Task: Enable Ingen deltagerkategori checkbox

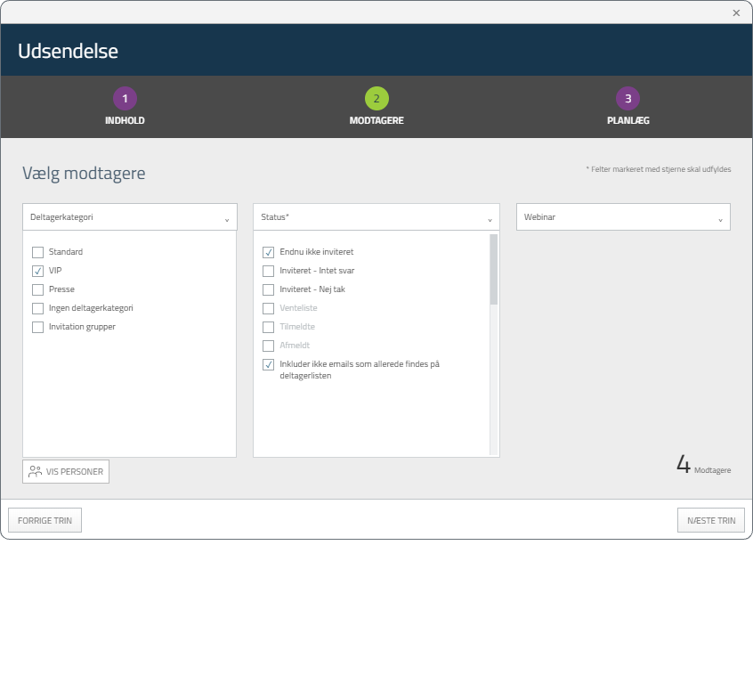Action: (x=37, y=308)
